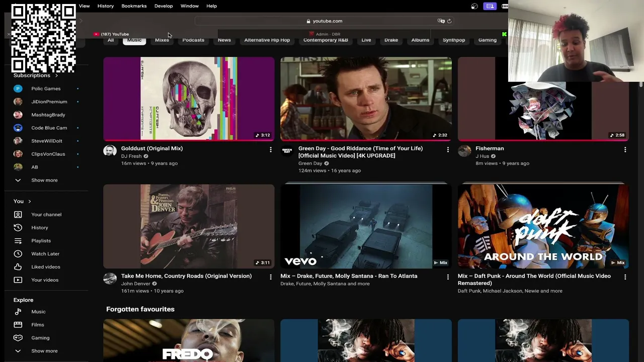Open the Help menu

pyautogui.click(x=211, y=6)
